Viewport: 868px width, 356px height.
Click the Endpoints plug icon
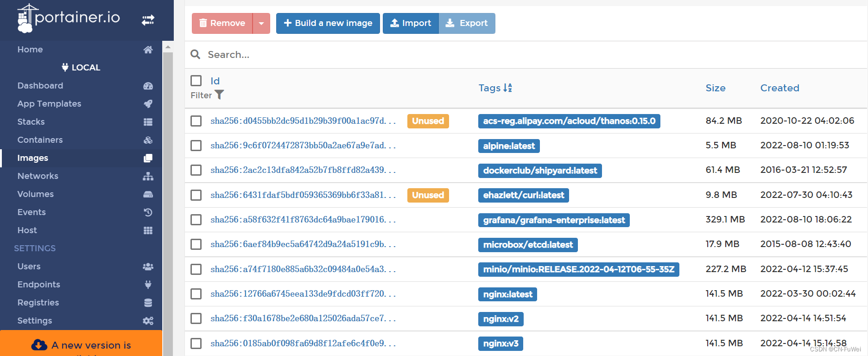point(148,285)
